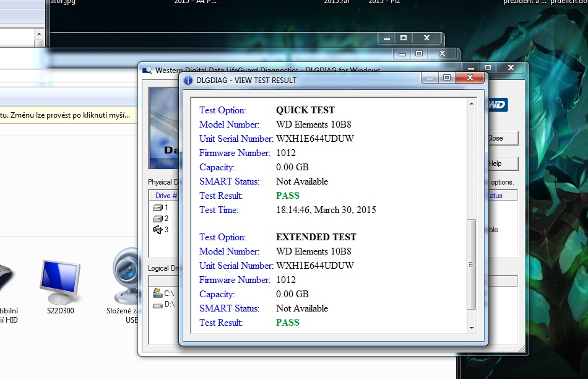This screenshot has width=588, height=379.
Task: Click the EXTENDED TEST heading text
Action: [316, 237]
